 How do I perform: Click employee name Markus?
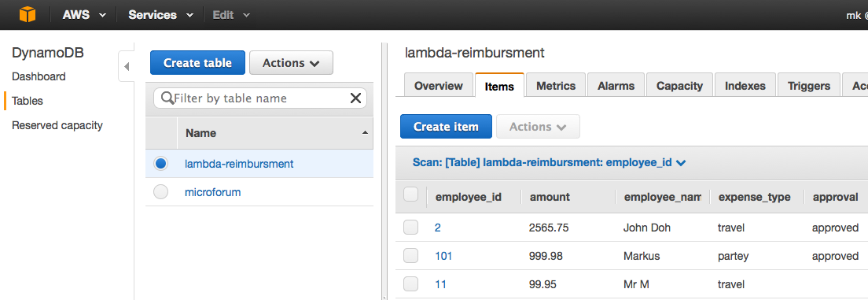pyautogui.click(x=642, y=256)
